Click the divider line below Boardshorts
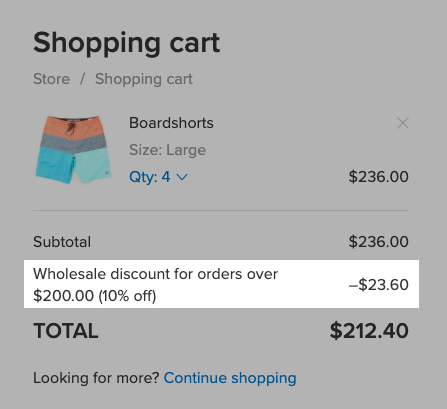This screenshot has height=409, width=447. [x=221, y=211]
